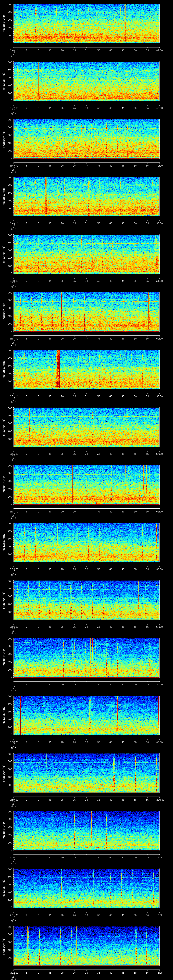Click the 6:59:00 time axis label
Image resolution: width=173 pixels, height=980 pixels.
14,800
